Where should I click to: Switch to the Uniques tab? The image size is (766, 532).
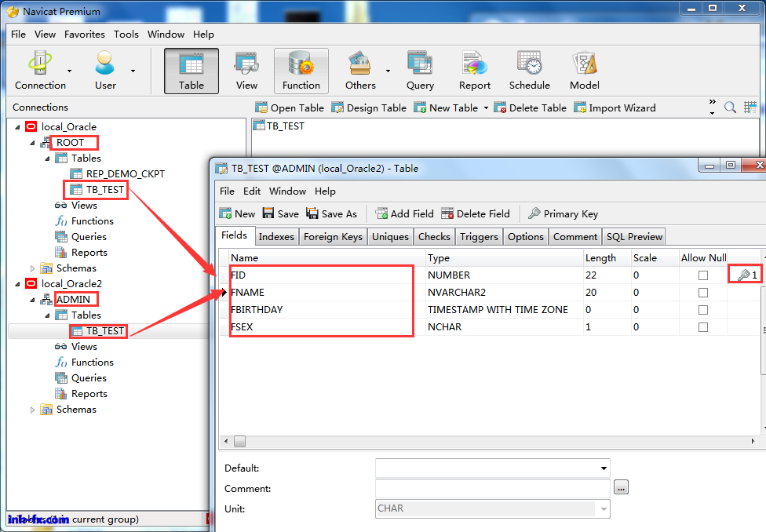(x=390, y=236)
